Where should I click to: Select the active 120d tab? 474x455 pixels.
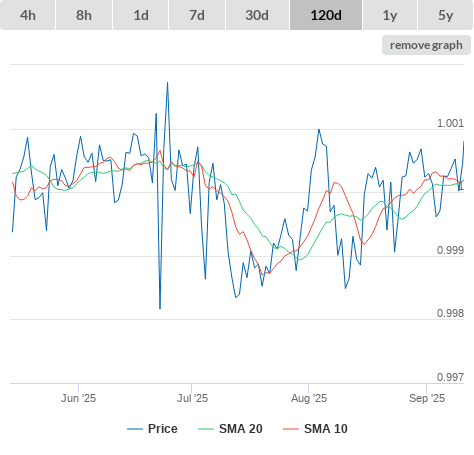click(326, 15)
